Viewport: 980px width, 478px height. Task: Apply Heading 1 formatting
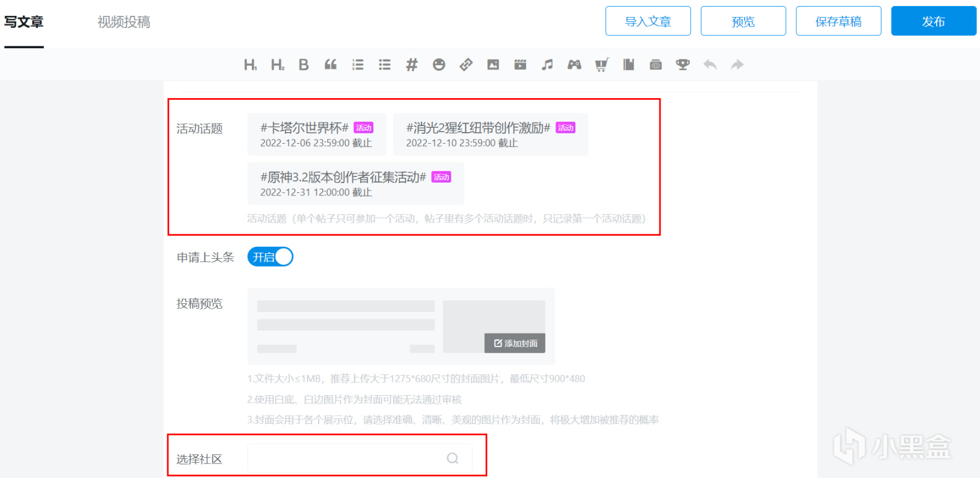click(250, 65)
